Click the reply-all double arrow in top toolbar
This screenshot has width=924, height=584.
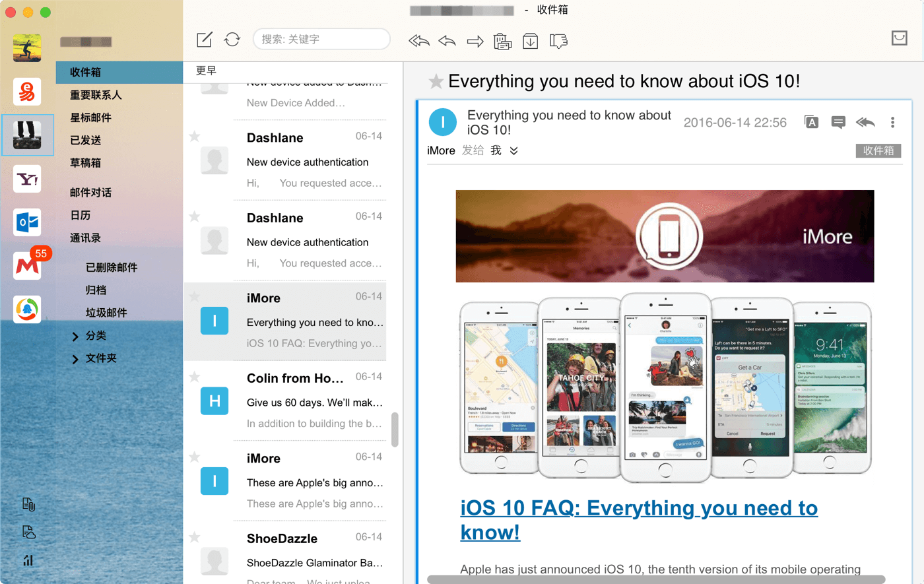pos(418,41)
